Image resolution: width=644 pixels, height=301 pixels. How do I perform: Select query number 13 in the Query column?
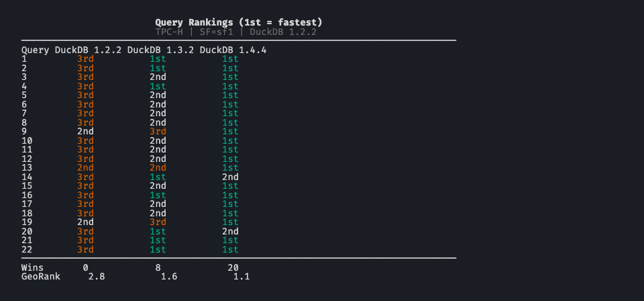point(27,168)
